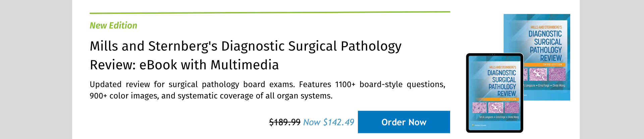644x139 pixels.
Task: Select the green New Edition label
Action: (x=113, y=25)
